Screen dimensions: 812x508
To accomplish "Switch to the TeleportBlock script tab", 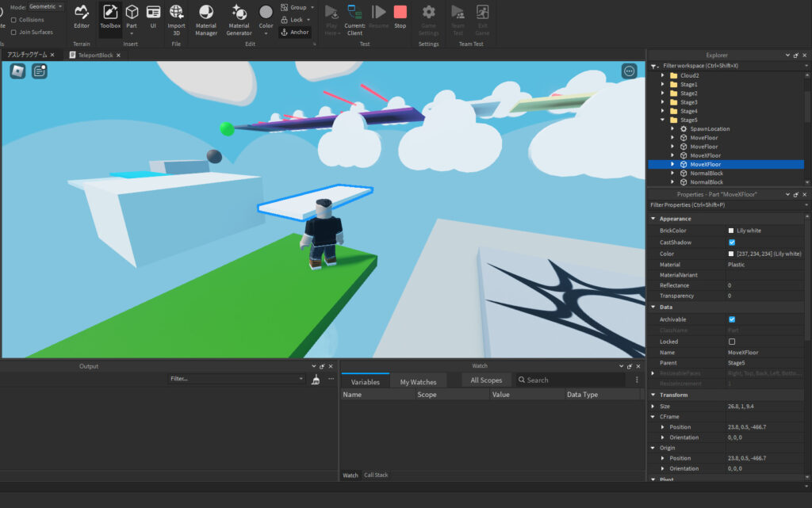I will (x=95, y=55).
